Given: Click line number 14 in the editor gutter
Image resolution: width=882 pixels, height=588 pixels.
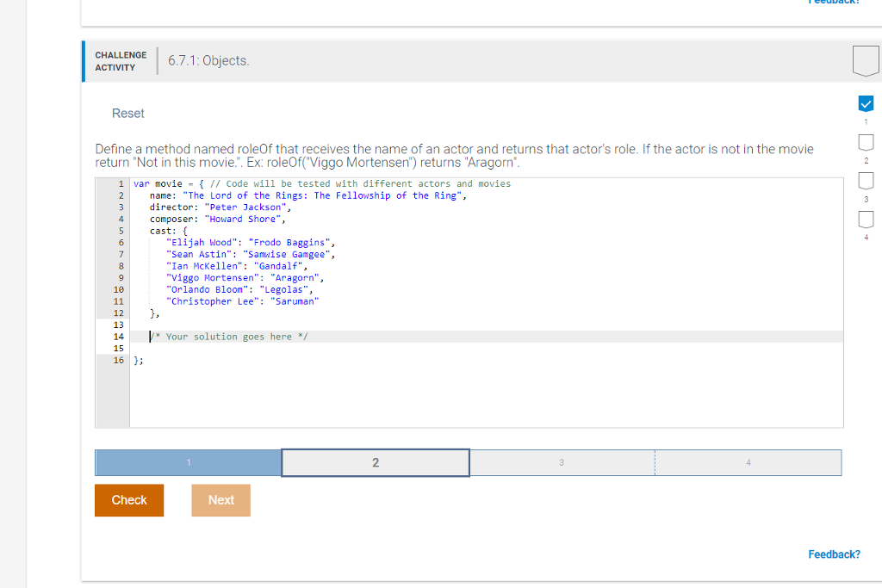Looking at the screenshot, I should (x=119, y=336).
